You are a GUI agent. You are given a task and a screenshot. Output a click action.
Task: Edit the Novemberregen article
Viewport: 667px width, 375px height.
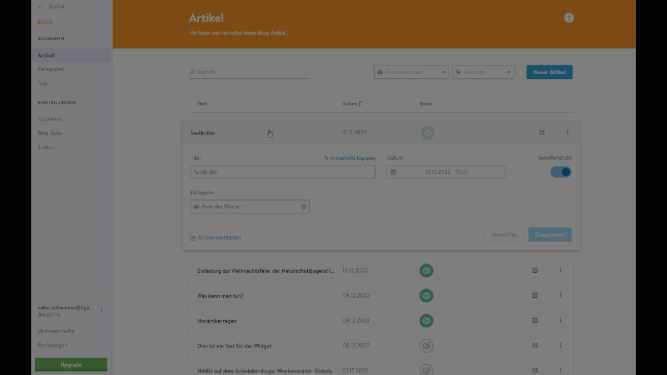click(x=535, y=321)
